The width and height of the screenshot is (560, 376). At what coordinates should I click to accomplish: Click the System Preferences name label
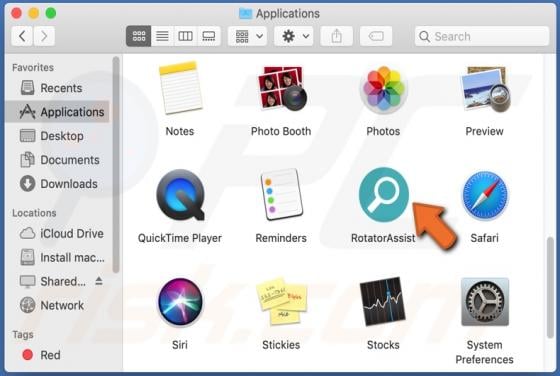(484, 352)
